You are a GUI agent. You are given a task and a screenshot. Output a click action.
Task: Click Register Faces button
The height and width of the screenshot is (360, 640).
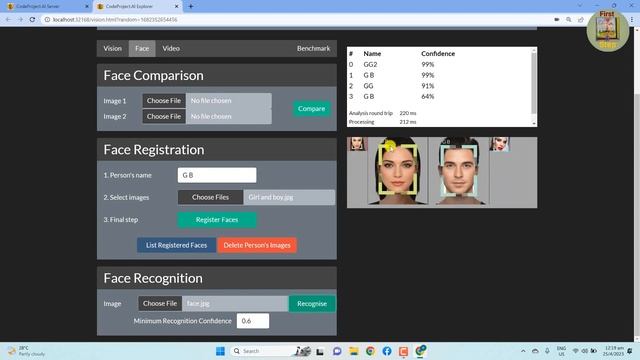[x=217, y=220]
